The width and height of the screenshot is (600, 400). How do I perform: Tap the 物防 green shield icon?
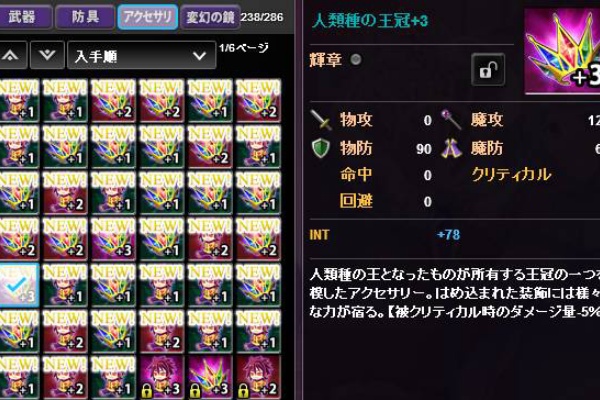321,149
